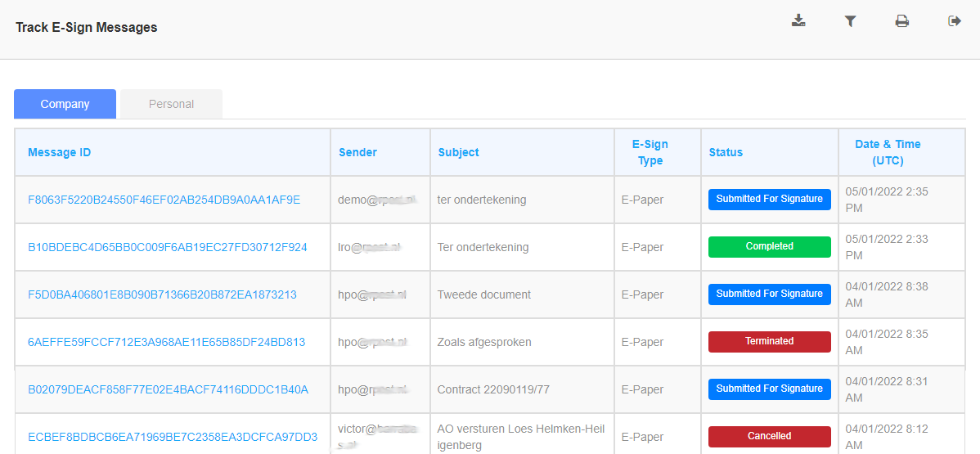Click the exit arrow icon
Viewport: 980px width, 454px height.
click(954, 21)
